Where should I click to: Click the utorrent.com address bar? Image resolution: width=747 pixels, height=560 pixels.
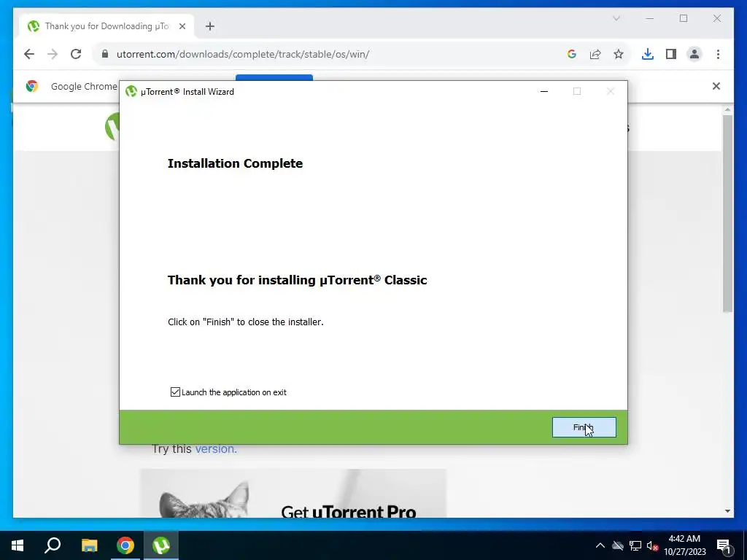pyautogui.click(x=333, y=54)
